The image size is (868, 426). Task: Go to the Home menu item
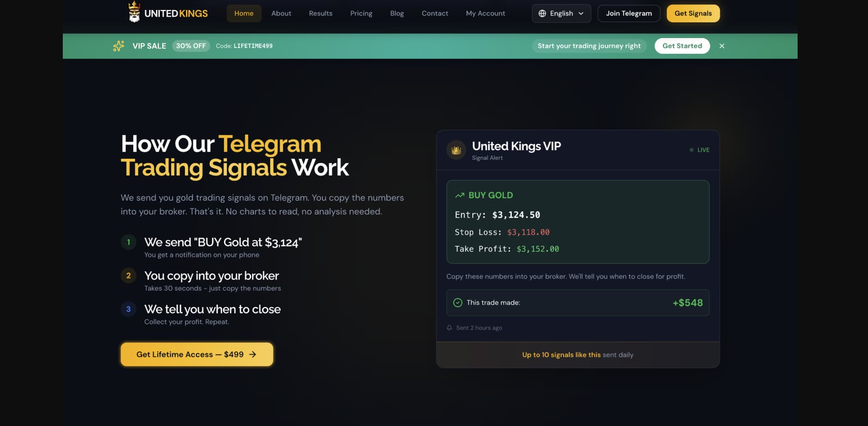244,13
